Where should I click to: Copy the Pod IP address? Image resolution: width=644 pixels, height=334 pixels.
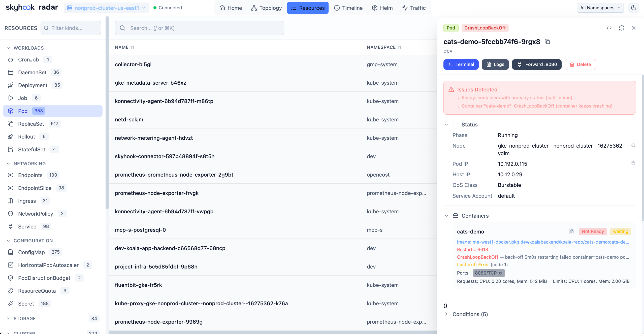[633, 163]
